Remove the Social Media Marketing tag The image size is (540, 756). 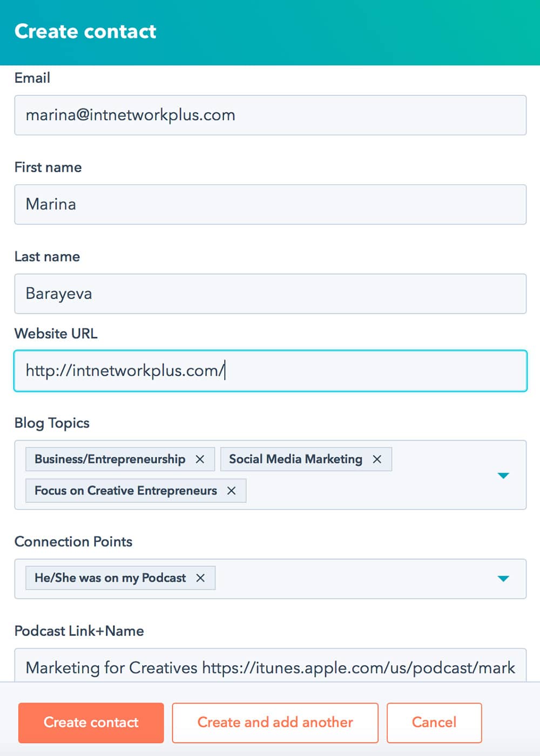(x=377, y=459)
